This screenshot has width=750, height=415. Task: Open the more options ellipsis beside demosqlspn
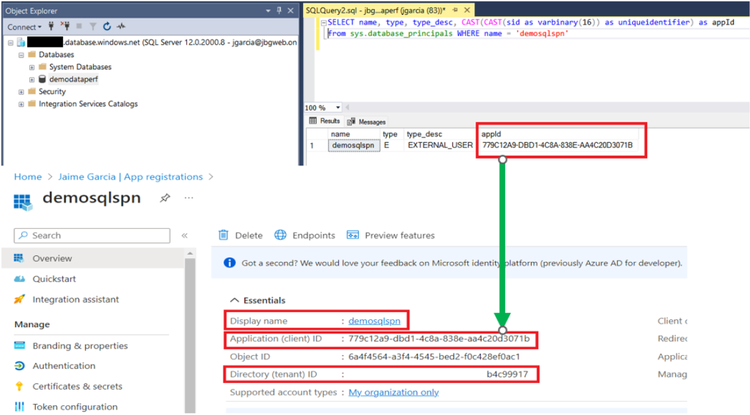coord(189,197)
